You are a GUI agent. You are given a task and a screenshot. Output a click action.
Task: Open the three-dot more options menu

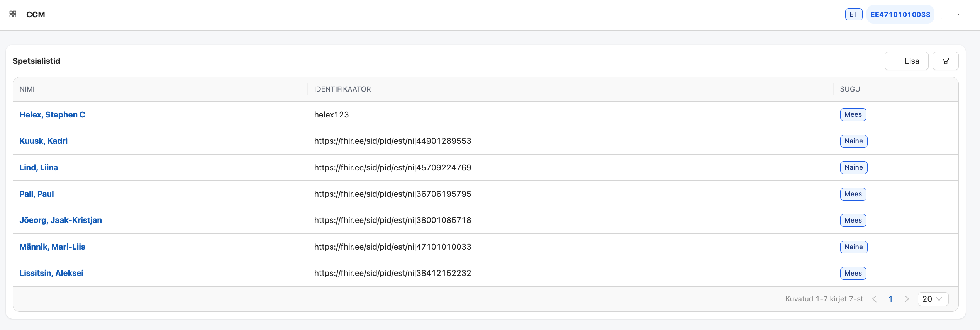click(x=958, y=14)
